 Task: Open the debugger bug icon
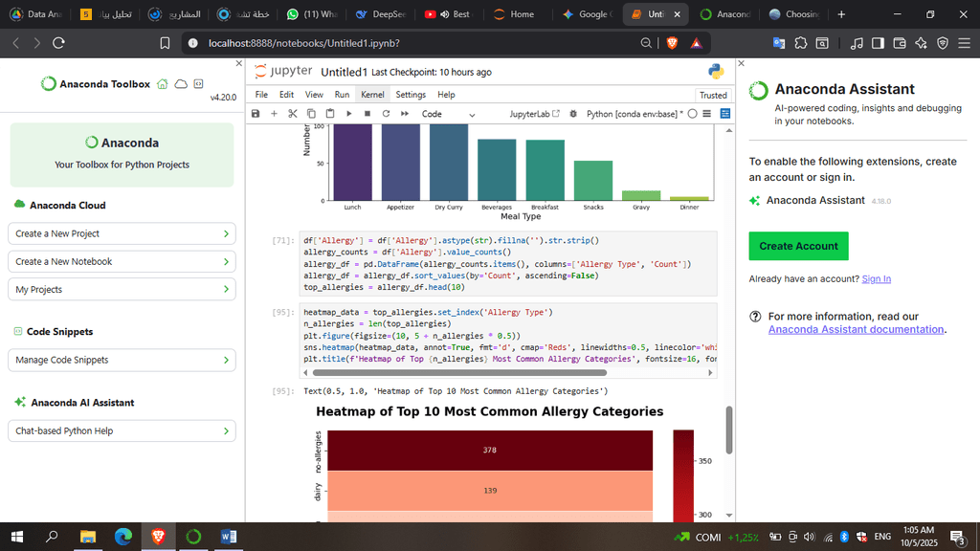[574, 114]
